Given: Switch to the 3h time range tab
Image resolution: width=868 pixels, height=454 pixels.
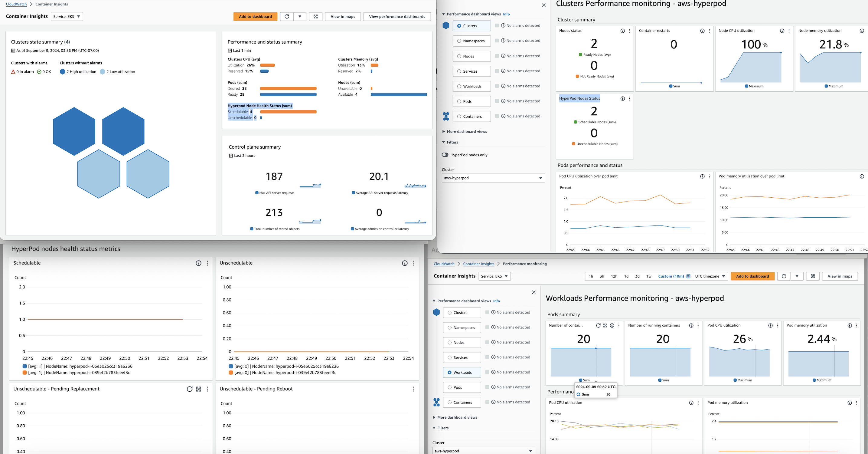Looking at the screenshot, I should (x=602, y=276).
